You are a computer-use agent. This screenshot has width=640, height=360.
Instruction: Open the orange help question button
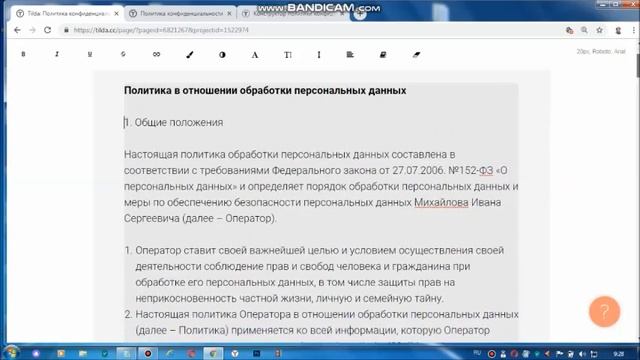click(x=604, y=311)
